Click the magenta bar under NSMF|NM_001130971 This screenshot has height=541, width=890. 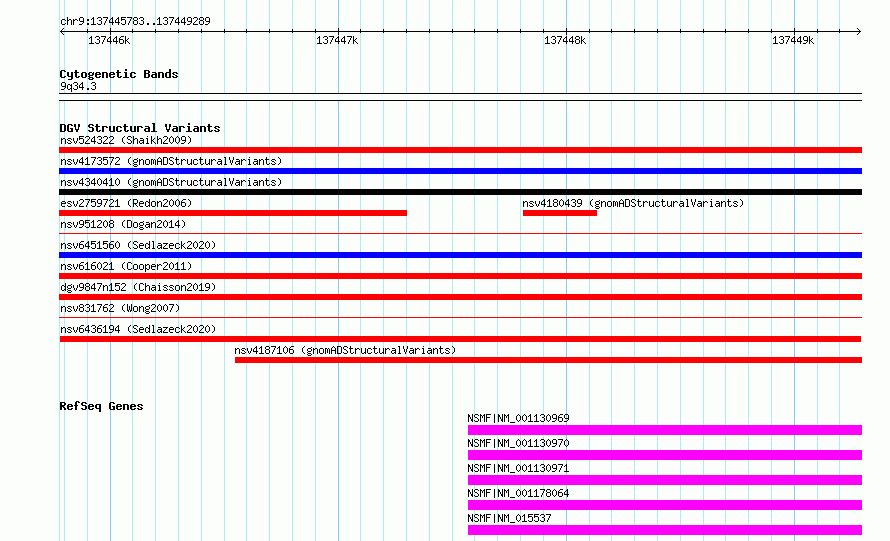pos(665,480)
